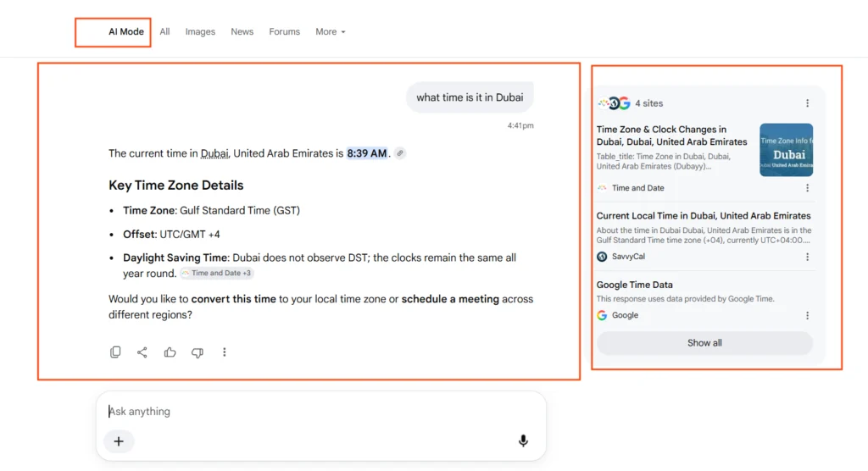Click the 'convert this time' bold text
This screenshot has height=471, width=868.
click(234, 299)
